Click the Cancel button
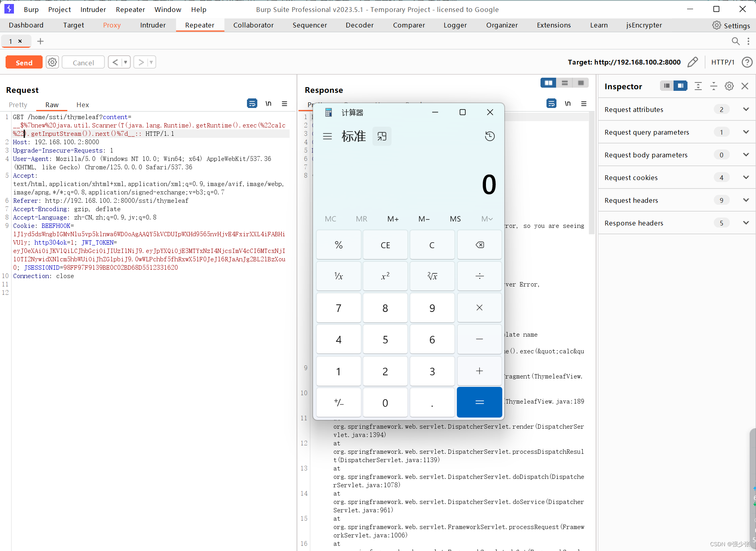The width and height of the screenshot is (756, 551). [x=83, y=62]
